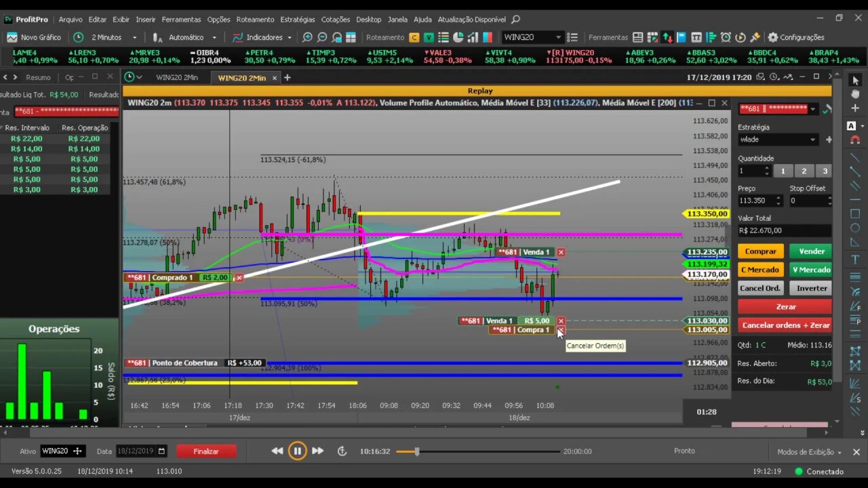
Task: Adjust the Preço stepper arrows
Action: point(778,201)
